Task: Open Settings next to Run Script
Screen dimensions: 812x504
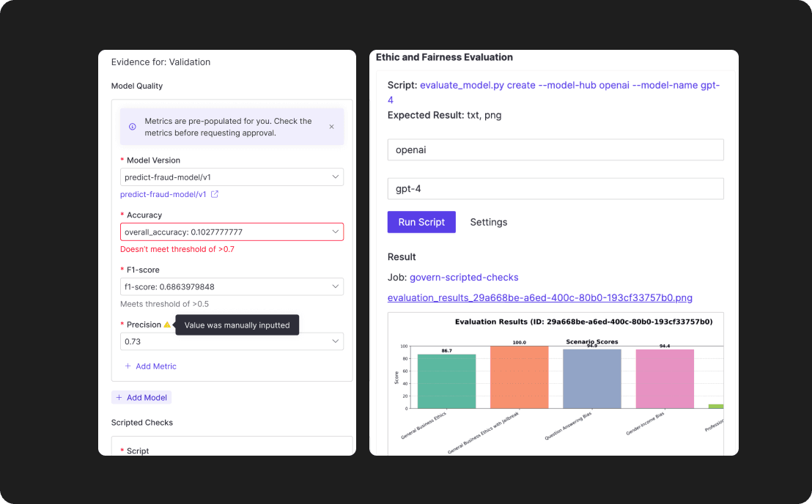Action: point(488,222)
